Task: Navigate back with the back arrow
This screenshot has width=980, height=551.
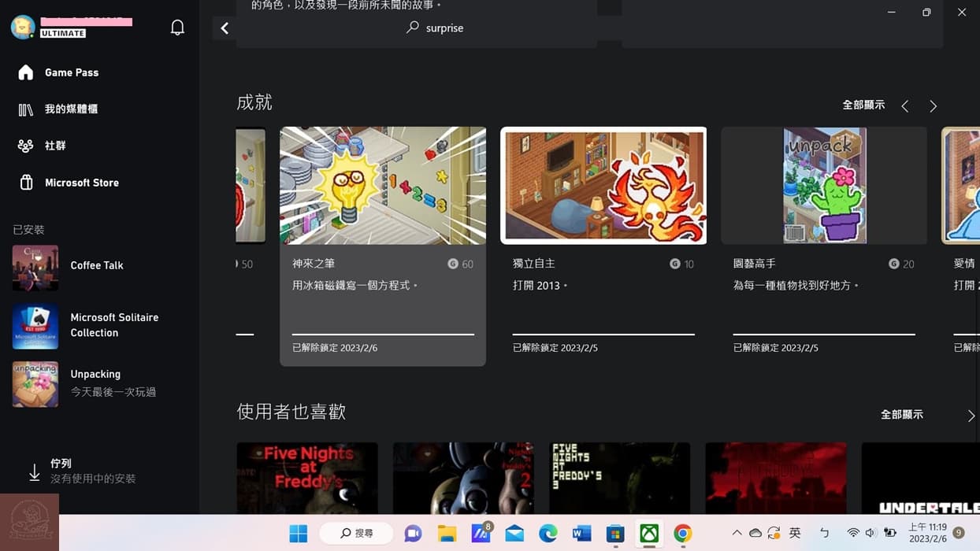Action: click(225, 28)
